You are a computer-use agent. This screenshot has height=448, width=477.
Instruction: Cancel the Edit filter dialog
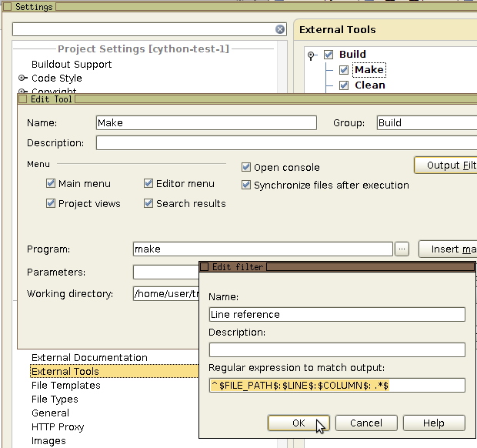pyautogui.click(x=366, y=423)
